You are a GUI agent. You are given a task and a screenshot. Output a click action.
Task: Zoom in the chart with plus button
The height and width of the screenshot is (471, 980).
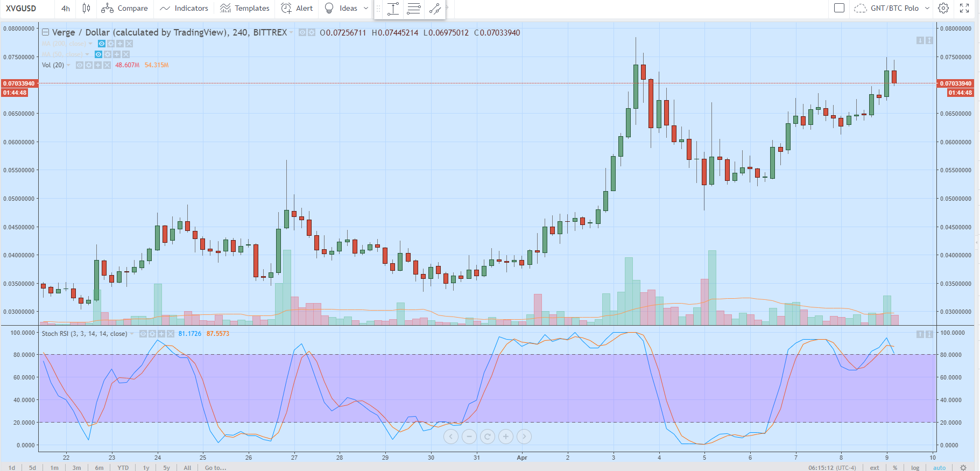pyautogui.click(x=506, y=437)
